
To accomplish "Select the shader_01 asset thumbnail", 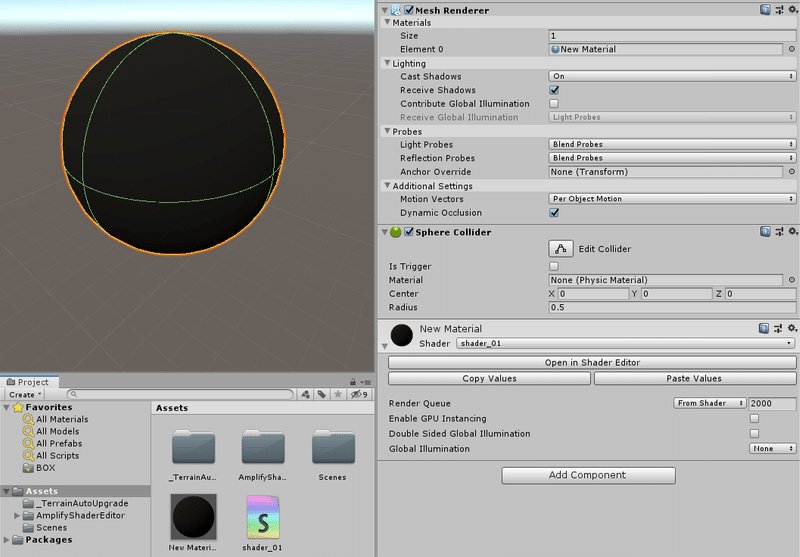I will pos(263,517).
